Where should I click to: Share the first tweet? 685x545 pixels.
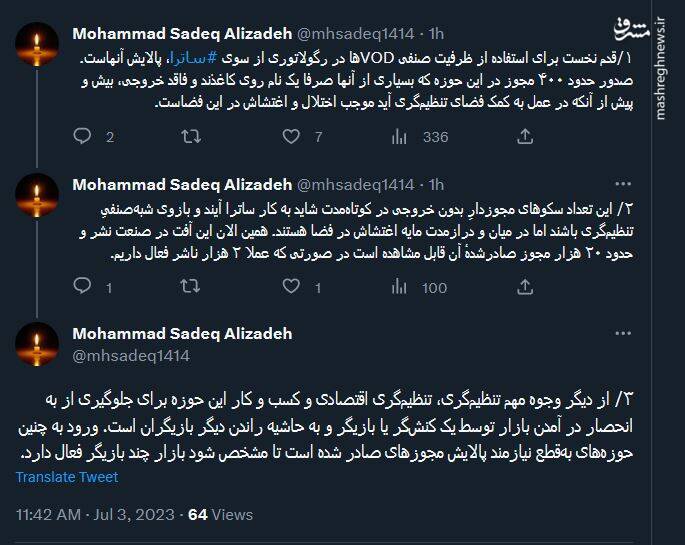coord(507,137)
